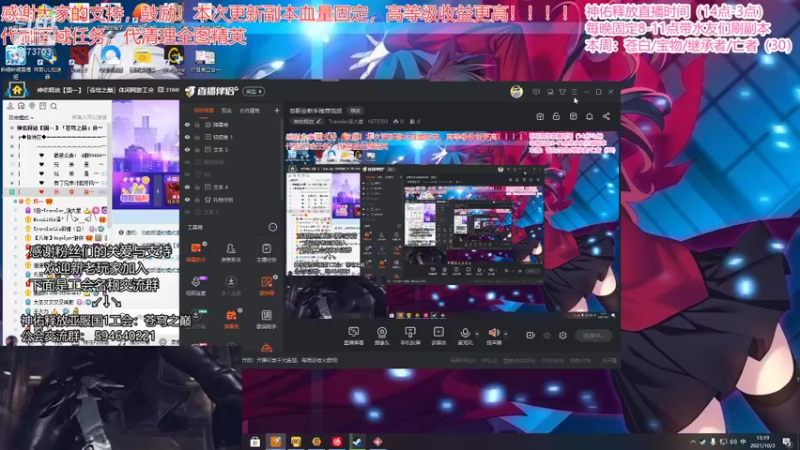Image resolution: width=800 pixels, height=450 pixels.
Task: Open the orange 弹幕秀 tool
Action: pyautogui.click(x=231, y=319)
